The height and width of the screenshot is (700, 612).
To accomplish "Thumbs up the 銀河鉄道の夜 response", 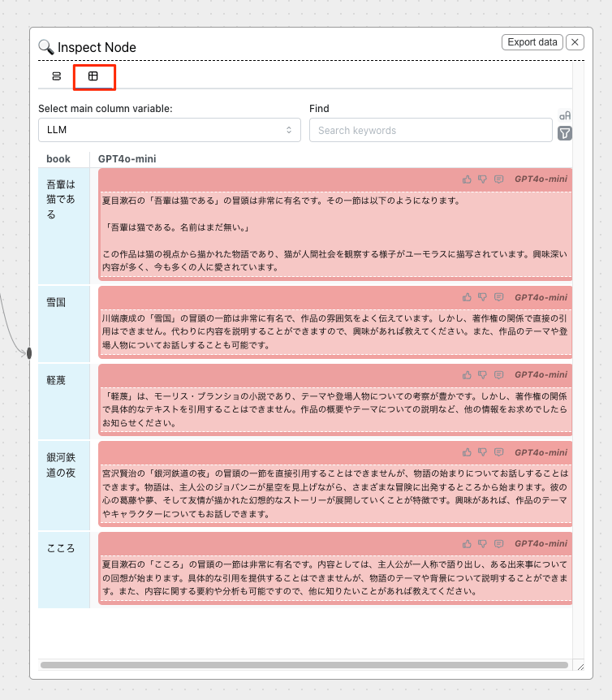I will pyautogui.click(x=467, y=452).
